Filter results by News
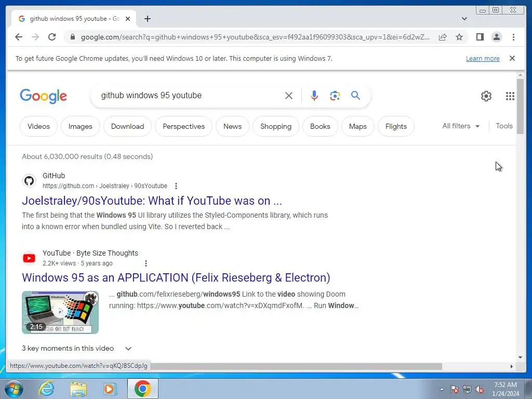This screenshot has width=532, height=399. pos(232,126)
